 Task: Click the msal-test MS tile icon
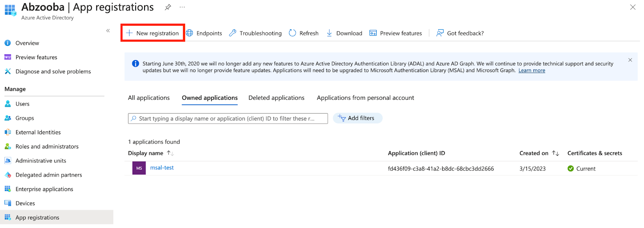[139, 168]
